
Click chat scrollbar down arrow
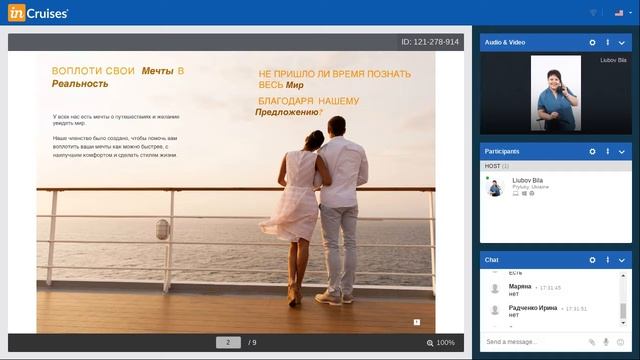[623, 323]
